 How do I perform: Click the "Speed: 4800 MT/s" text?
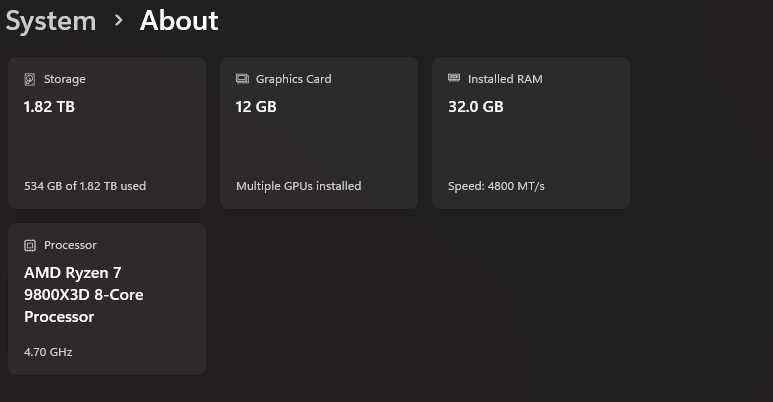tap(496, 186)
